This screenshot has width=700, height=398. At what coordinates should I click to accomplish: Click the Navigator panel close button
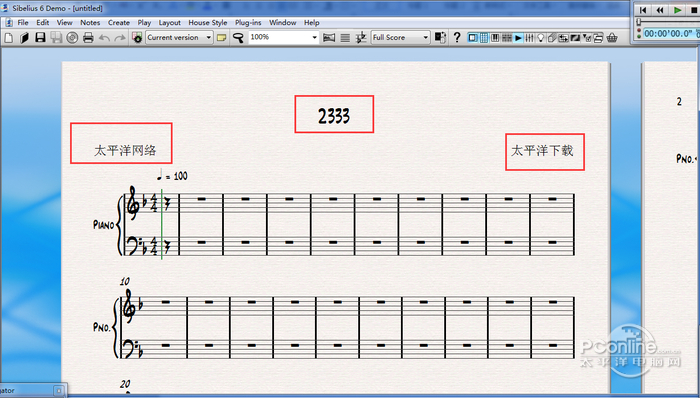[58, 390]
